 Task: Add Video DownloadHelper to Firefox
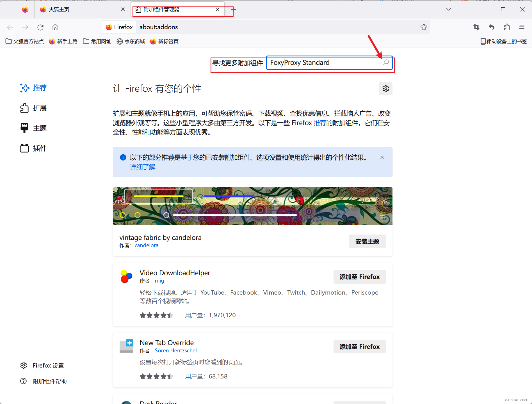[360, 277]
